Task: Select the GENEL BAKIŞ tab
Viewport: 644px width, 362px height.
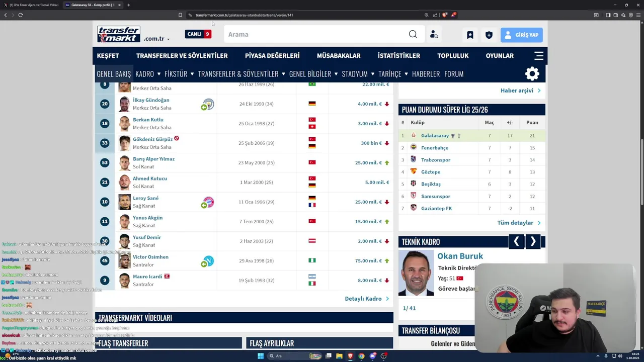Action: pos(114,74)
